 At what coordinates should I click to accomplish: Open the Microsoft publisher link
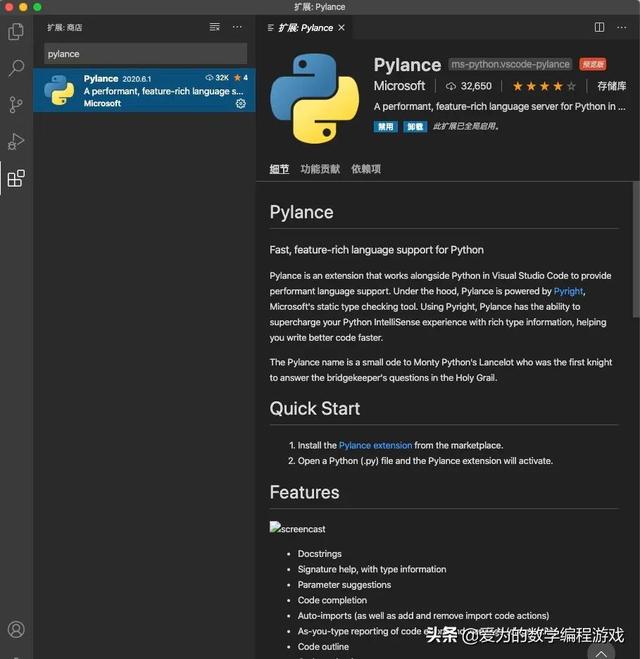click(x=399, y=86)
